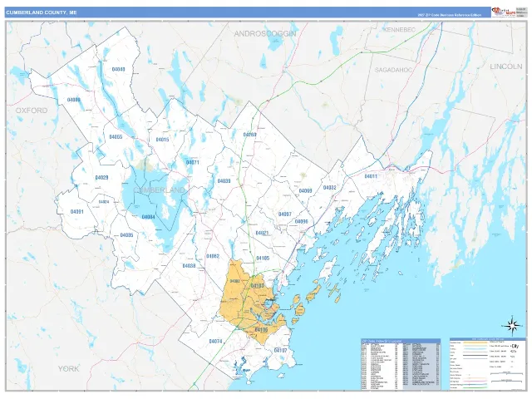Click ZIP code 04096 label

click(301, 222)
